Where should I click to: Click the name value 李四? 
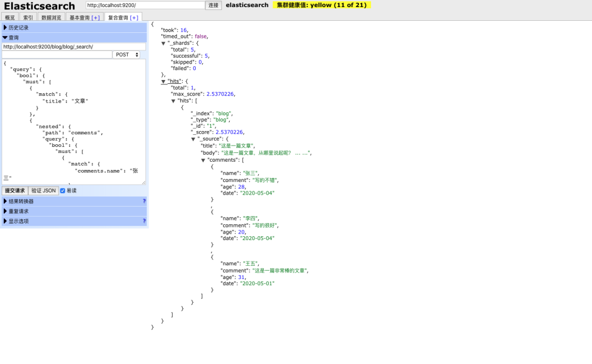251,219
